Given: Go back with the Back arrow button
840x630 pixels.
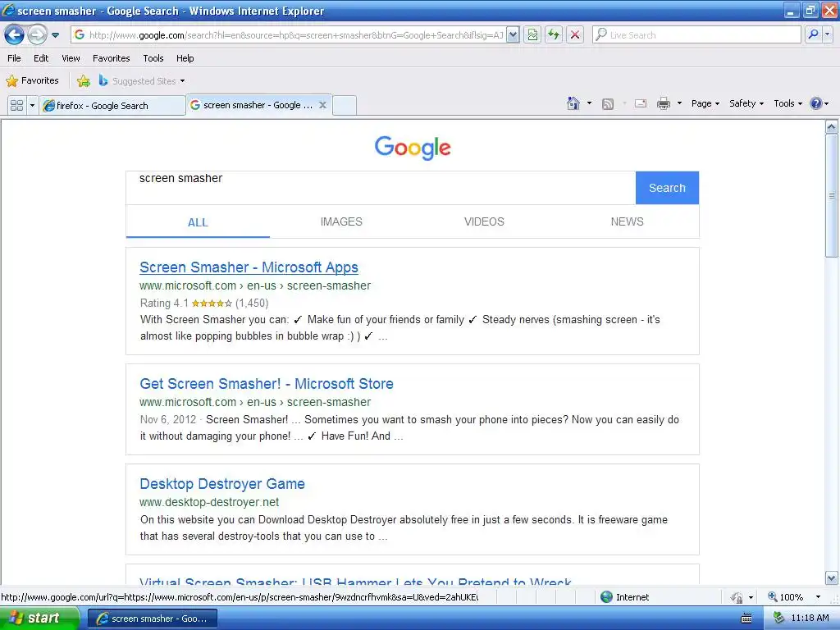Looking at the screenshot, I should (x=15, y=35).
